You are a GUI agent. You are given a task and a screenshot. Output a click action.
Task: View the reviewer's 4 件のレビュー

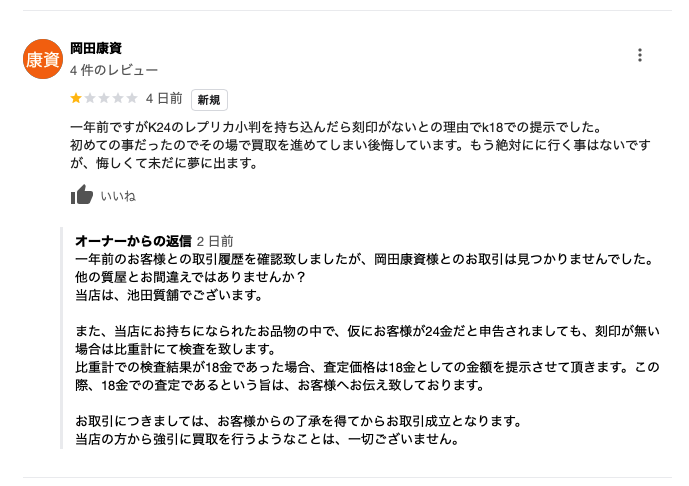tap(114, 71)
